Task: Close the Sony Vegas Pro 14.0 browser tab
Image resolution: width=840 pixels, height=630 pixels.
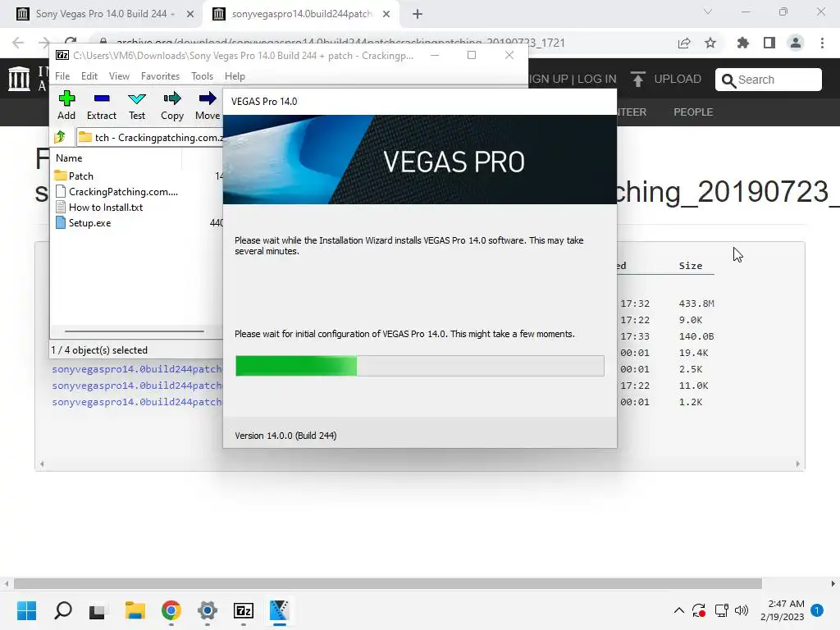Action: click(190, 15)
